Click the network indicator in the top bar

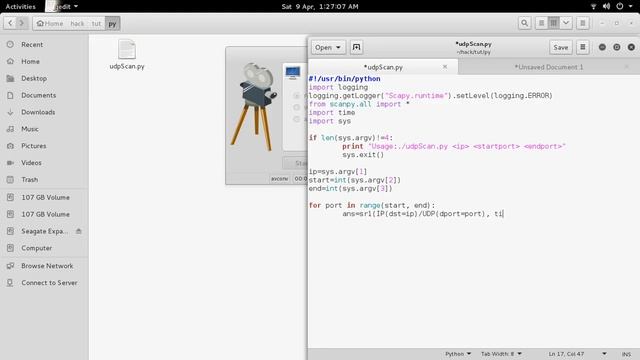593,6
